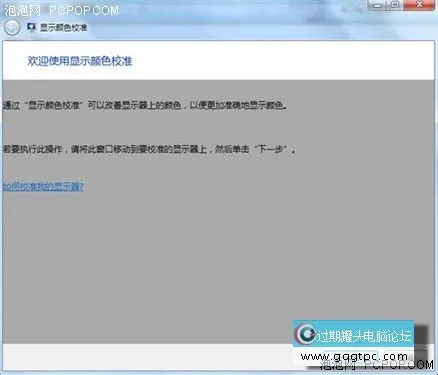Click the Display Color Calibration title icon

pos(32,27)
